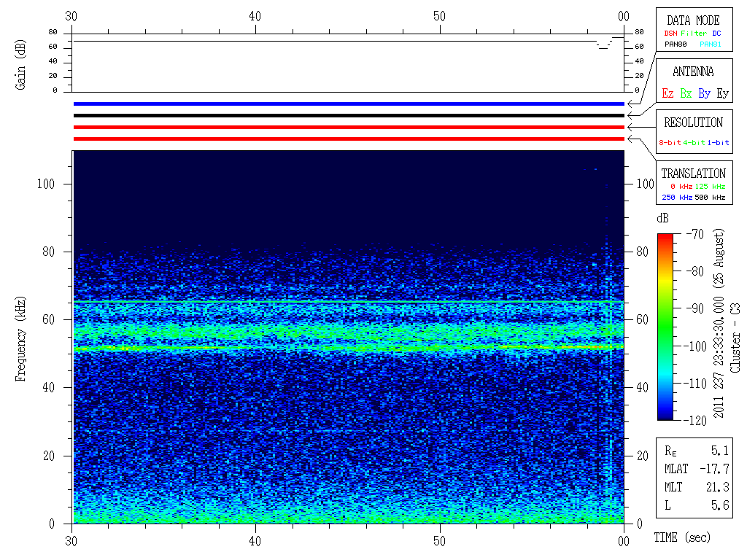Click the black Ey antenna label

[x=722, y=93]
